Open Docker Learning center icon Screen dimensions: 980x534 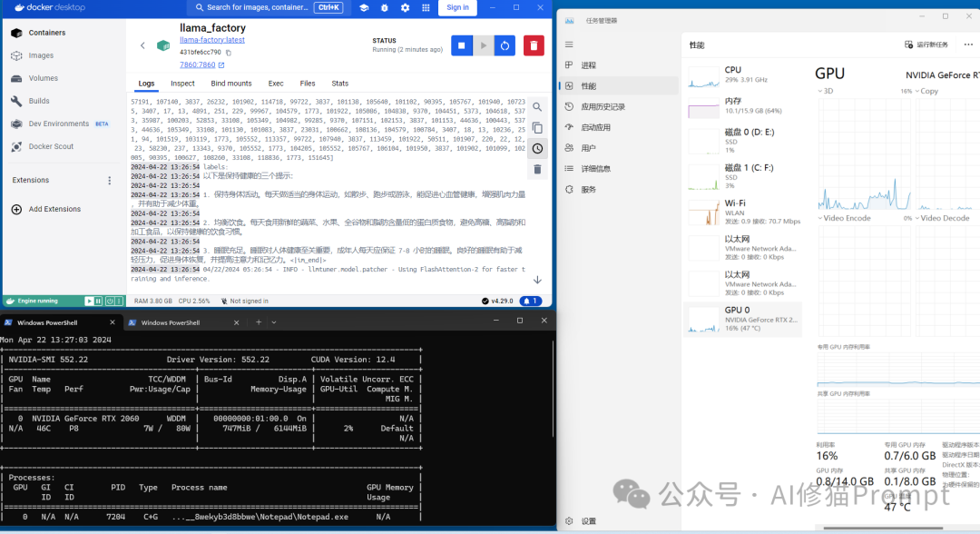(x=364, y=7)
